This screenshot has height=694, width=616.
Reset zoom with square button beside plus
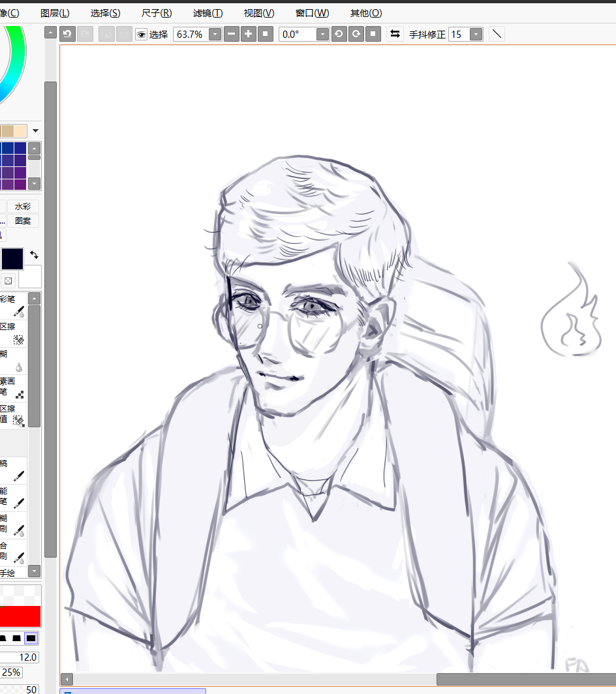pos(265,34)
